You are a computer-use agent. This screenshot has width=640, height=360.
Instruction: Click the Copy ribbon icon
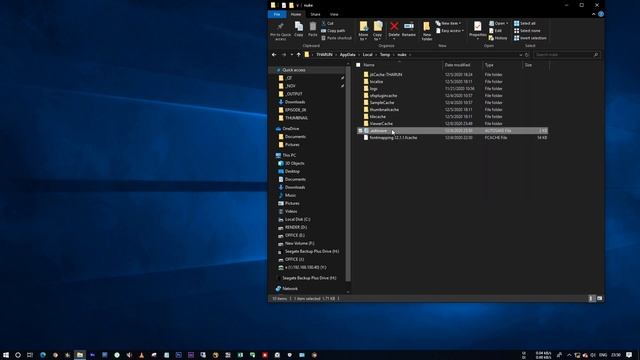coord(299,29)
